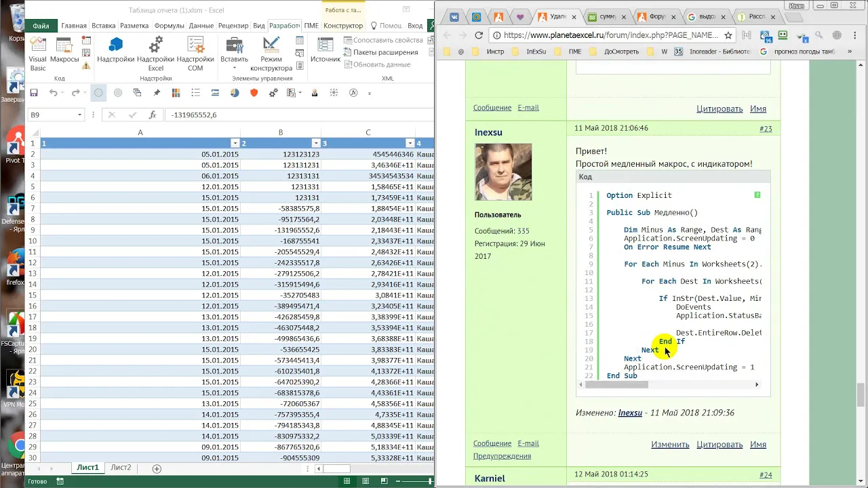The height and width of the screenshot is (488, 868).
Task: Toggle Режим конструктора design mode
Action: 271,54
